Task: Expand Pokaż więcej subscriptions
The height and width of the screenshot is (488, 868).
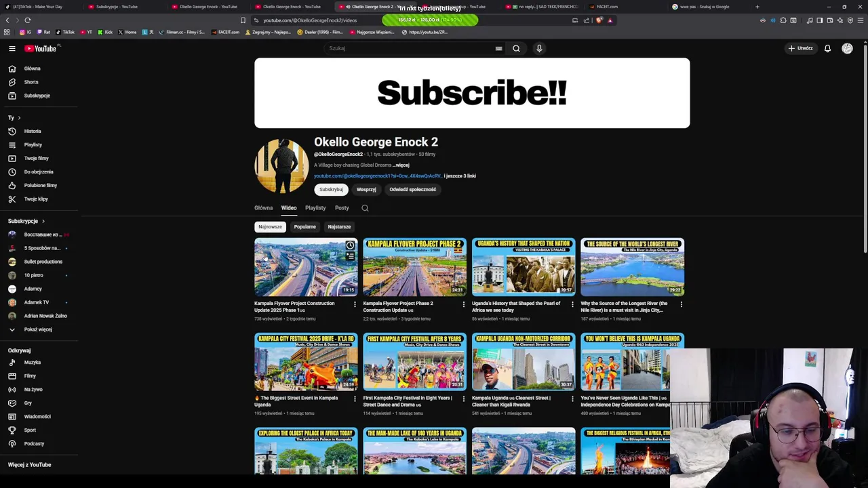Action: (39, 329)
